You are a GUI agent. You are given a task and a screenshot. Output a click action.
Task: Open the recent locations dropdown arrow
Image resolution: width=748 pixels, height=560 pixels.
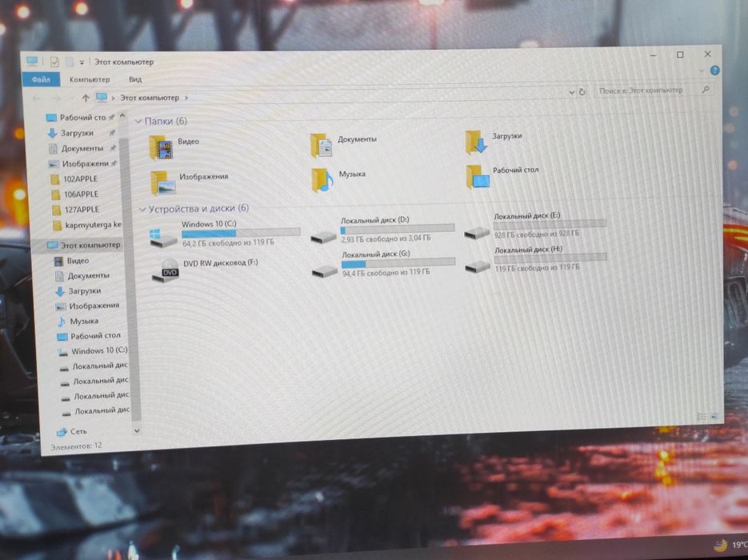(x=71, y=98)
